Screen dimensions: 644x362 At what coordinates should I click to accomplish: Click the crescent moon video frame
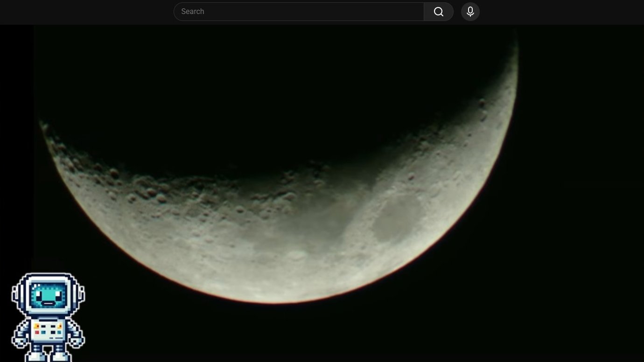click(322, 193)
